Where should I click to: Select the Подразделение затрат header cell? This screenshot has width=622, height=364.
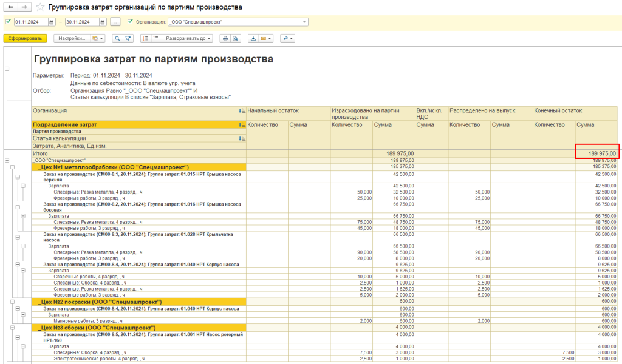click(139, 125)
